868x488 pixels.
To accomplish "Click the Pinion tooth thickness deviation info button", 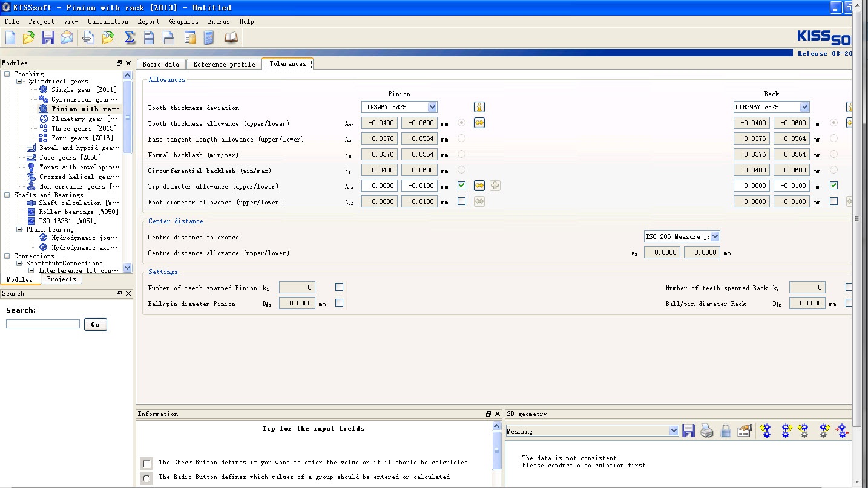I will (479, 108).
